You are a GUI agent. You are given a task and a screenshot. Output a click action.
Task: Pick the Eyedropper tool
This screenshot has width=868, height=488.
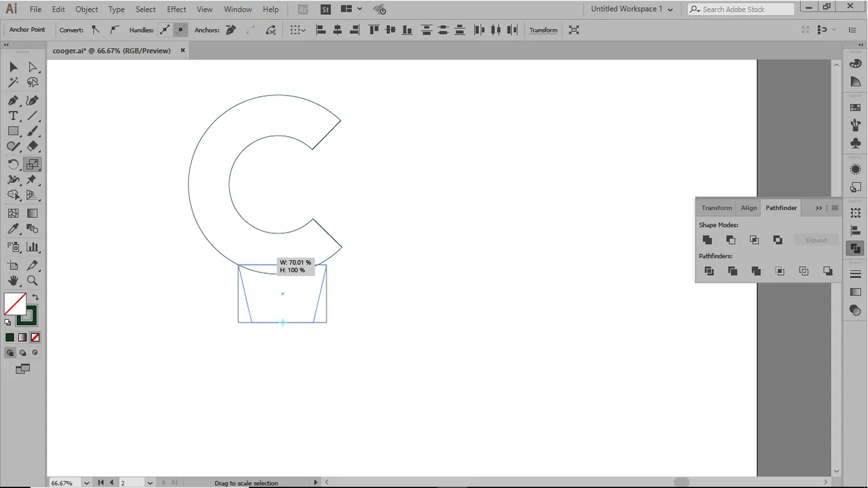[14, 229]
